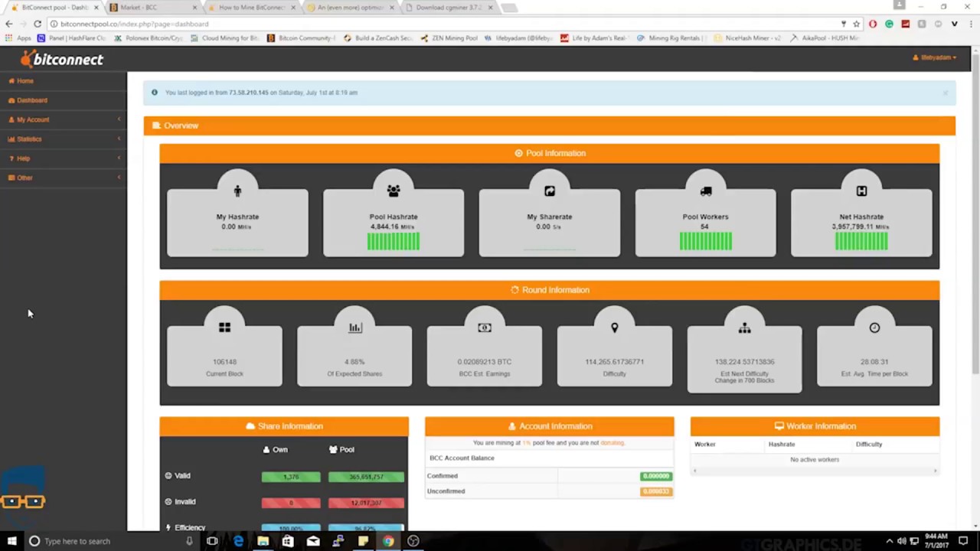Switch to the Download cgminer tab
980x551 pixels.
449,8
